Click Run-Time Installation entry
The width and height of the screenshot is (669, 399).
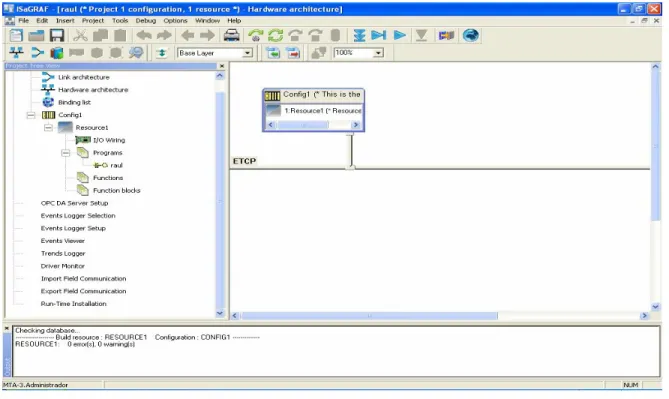pos(73,304)
